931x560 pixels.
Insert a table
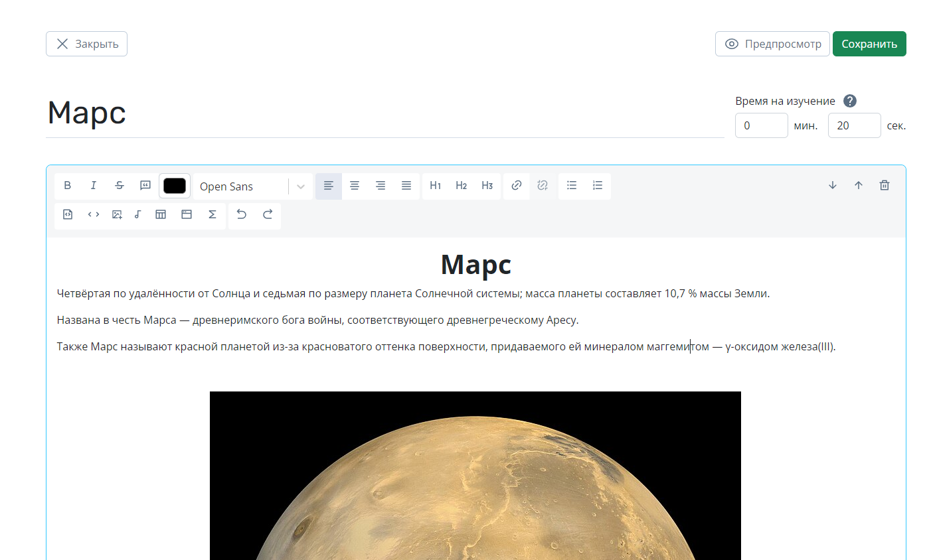point(161,215)
